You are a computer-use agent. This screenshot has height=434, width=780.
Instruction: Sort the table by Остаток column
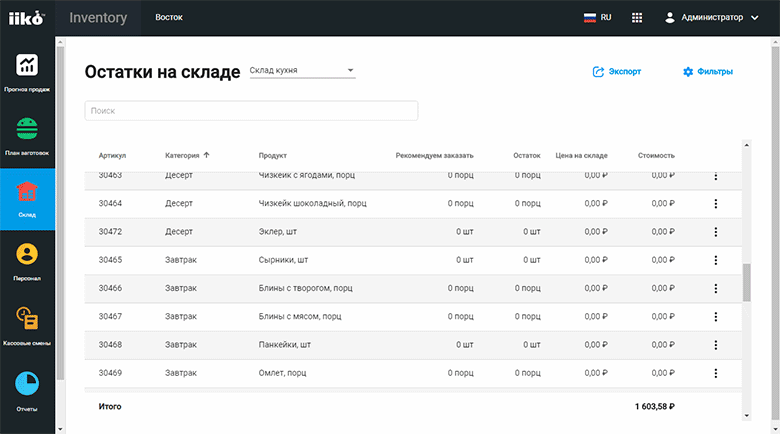click(526, 155)
